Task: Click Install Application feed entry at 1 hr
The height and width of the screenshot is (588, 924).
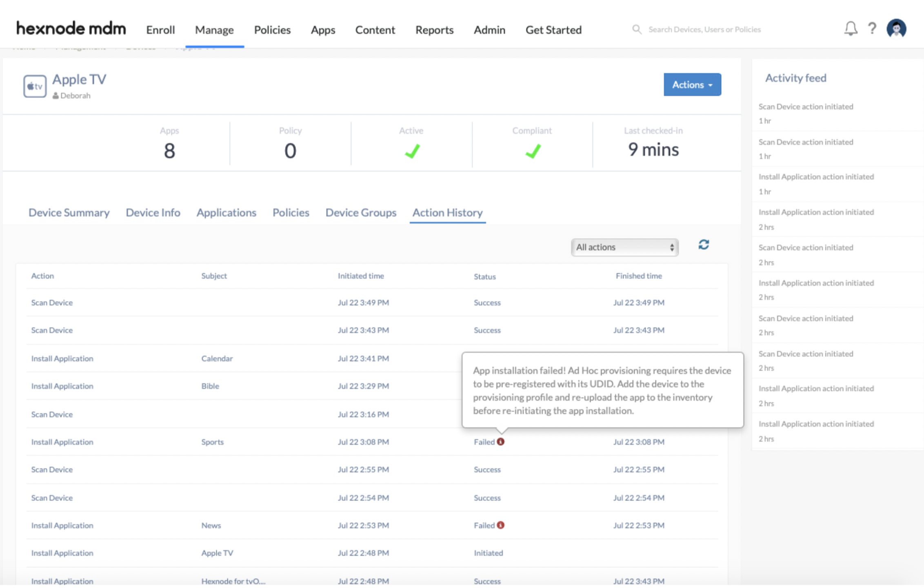Action: pyautogui.click(x=816, y=176)
